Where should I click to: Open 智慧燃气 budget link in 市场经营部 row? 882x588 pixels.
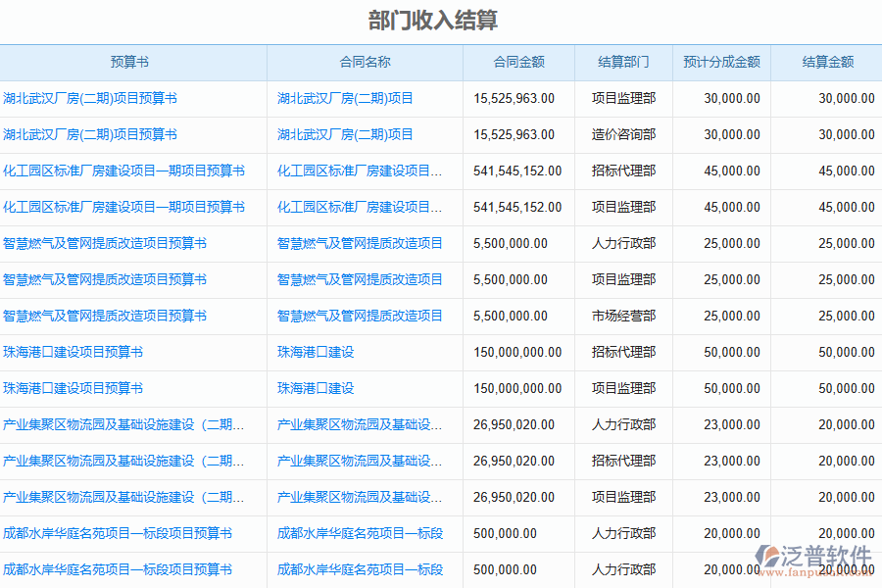point(105,316)
